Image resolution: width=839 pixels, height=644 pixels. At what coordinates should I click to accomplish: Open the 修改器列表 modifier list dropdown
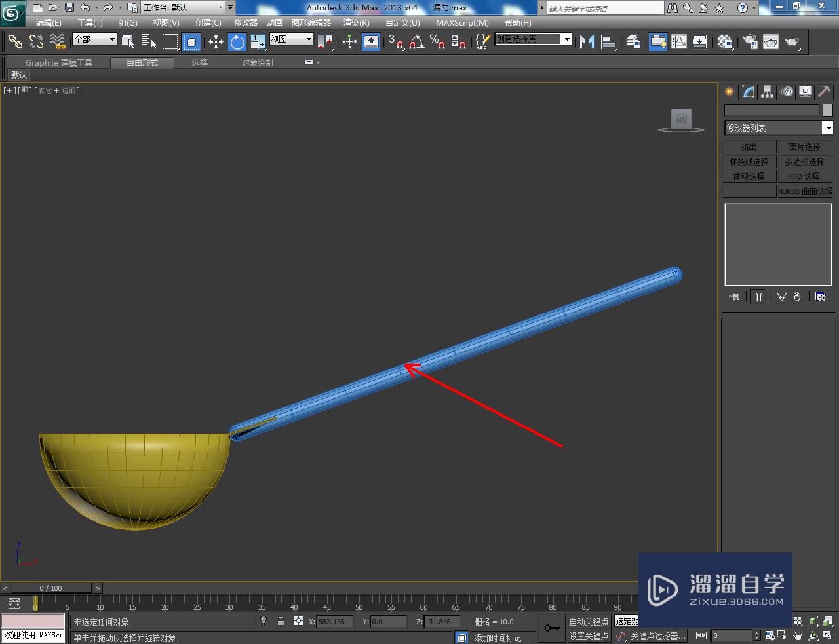click(x=779, y=128)
